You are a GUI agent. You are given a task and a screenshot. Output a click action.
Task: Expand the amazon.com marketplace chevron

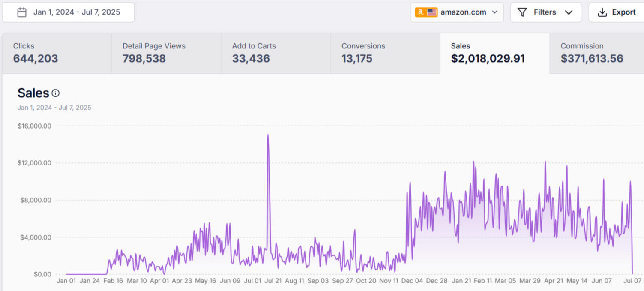(495, 12)
